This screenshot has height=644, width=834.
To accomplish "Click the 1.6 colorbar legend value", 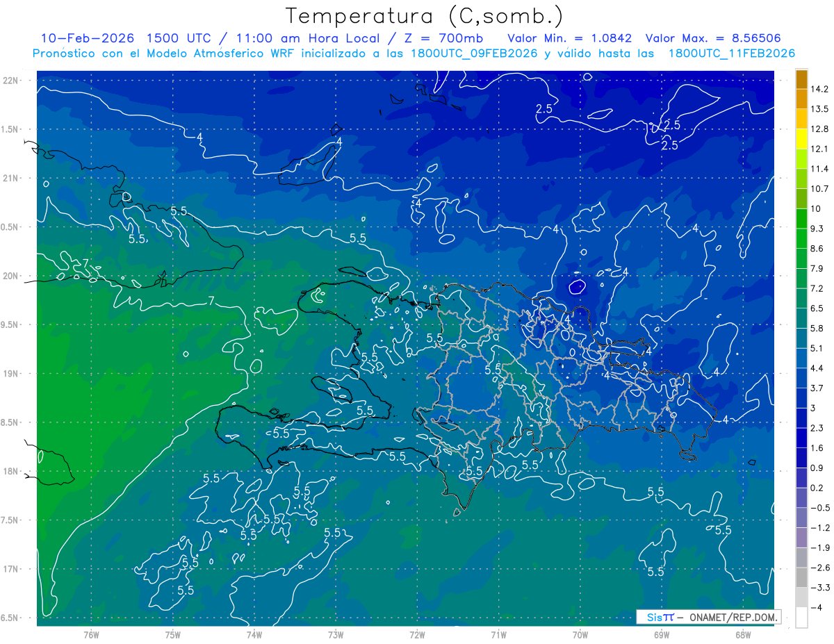I will click(x=818, y=447).
